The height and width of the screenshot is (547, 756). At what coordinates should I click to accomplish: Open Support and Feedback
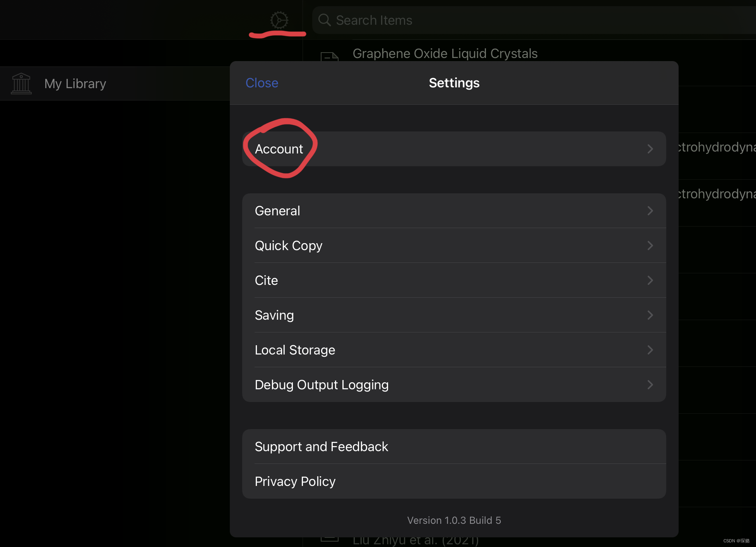454,446
